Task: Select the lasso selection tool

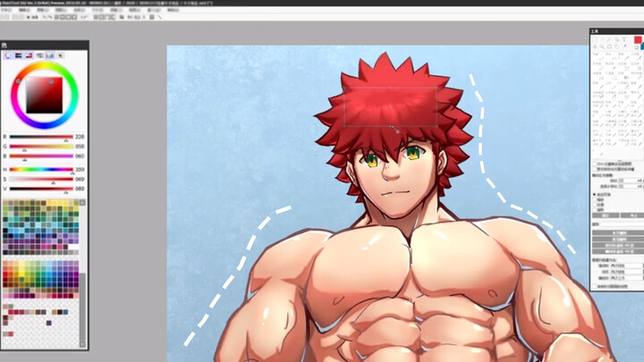Action: pyautogui.click(x=602, y=40)
